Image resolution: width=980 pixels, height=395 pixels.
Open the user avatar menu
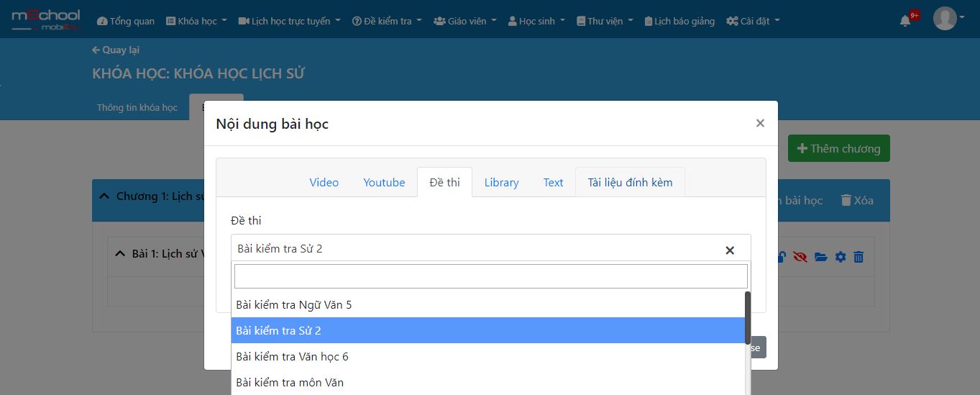tap(948, 19)
